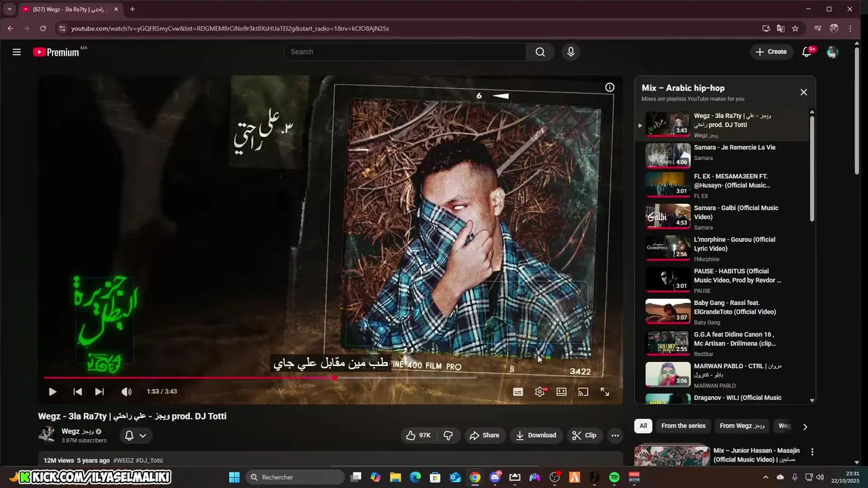
Task: Click Create button in header
Action: click(x=771, y=52)
